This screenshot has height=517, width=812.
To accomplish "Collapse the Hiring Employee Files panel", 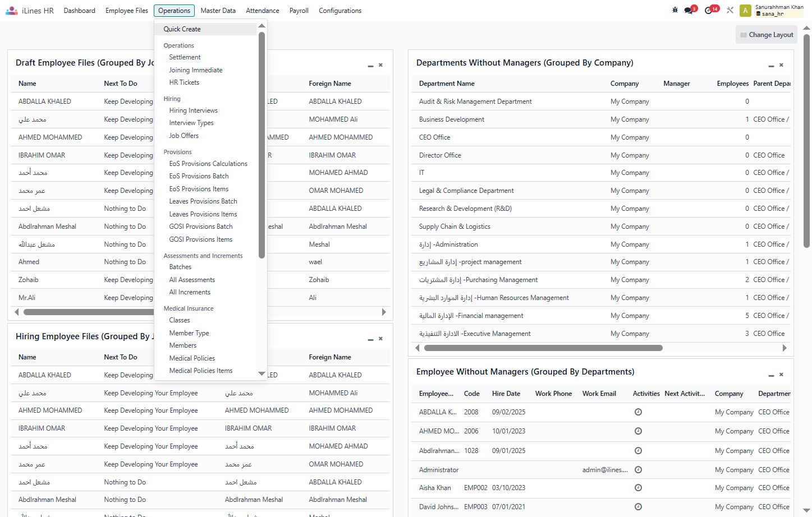I will point(370,340).
